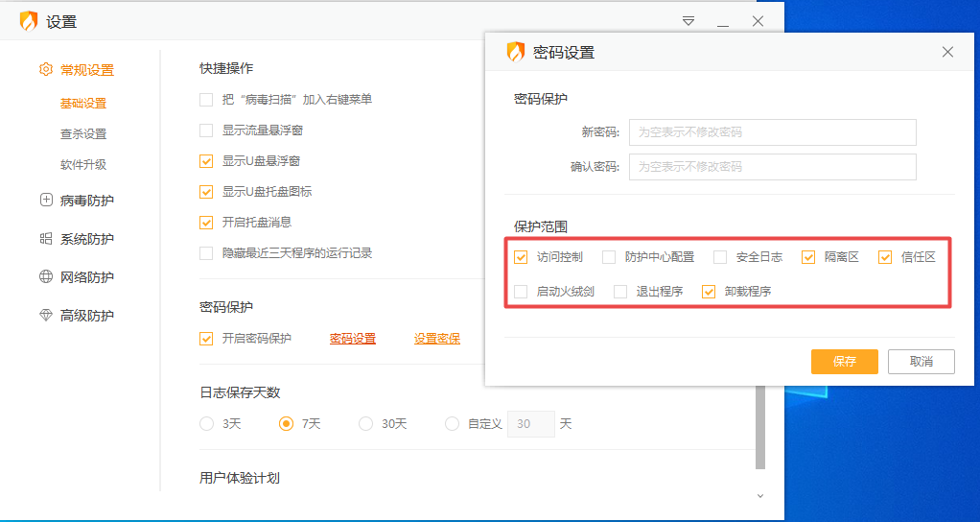Select the 30天 log retention radio button
The width and height of the screenshot is (980, 522).
pos(365,424)
